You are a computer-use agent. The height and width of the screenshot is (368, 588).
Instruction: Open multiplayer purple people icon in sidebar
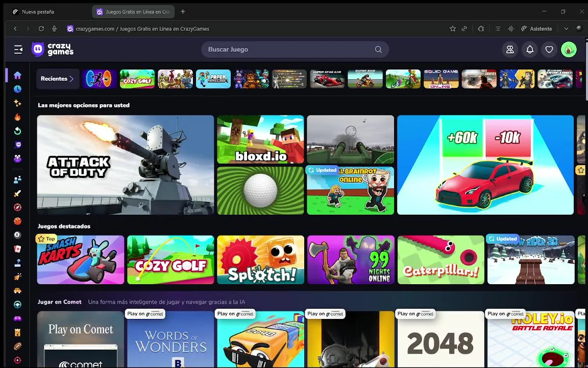coord(17,159)
